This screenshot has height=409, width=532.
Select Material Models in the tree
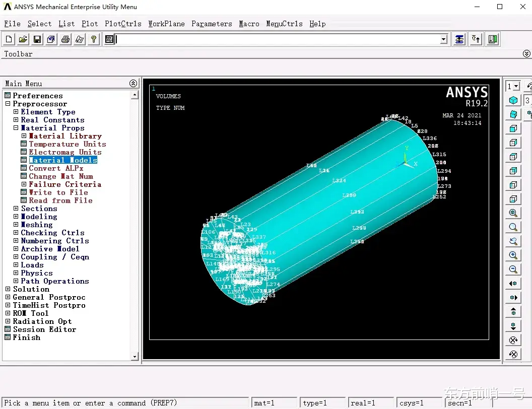[63, 160]
